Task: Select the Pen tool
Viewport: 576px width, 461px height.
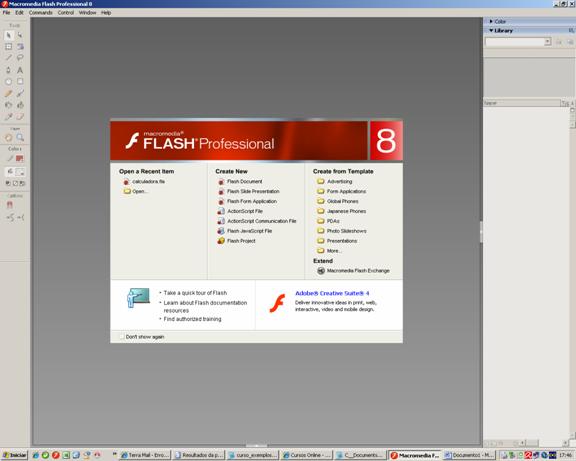Action: click(x=8, y=70)
